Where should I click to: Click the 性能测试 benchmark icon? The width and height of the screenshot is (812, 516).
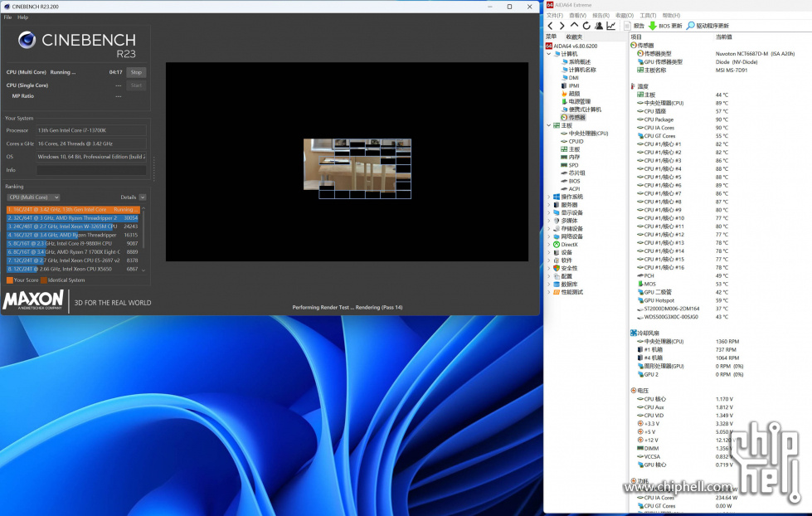click(x=557, y=292)
